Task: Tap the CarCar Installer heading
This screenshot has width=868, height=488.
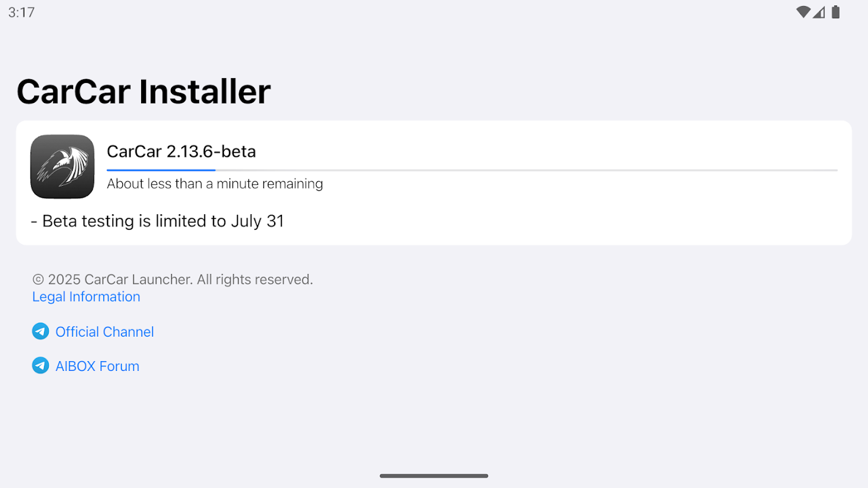Action: coord(143,91)
